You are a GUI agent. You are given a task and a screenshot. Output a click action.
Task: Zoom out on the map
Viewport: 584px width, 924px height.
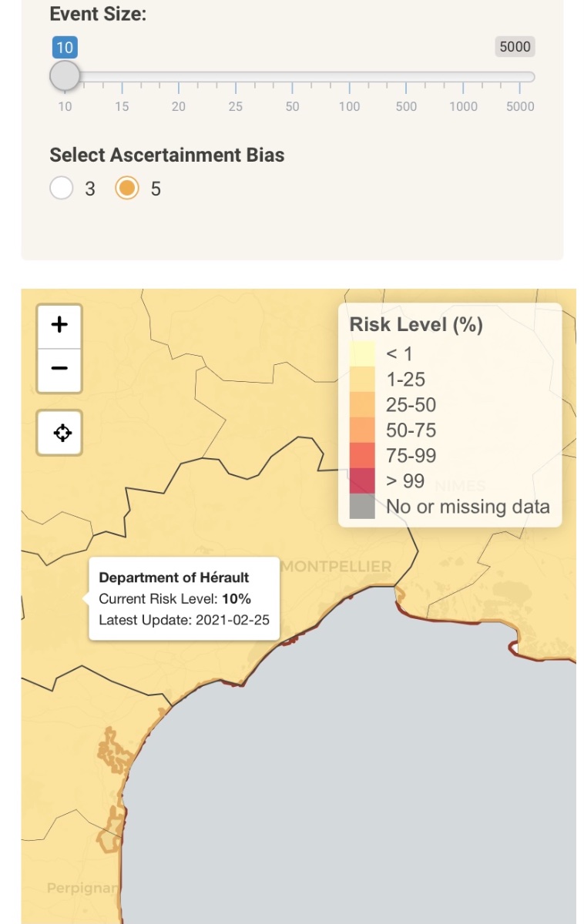59,369
